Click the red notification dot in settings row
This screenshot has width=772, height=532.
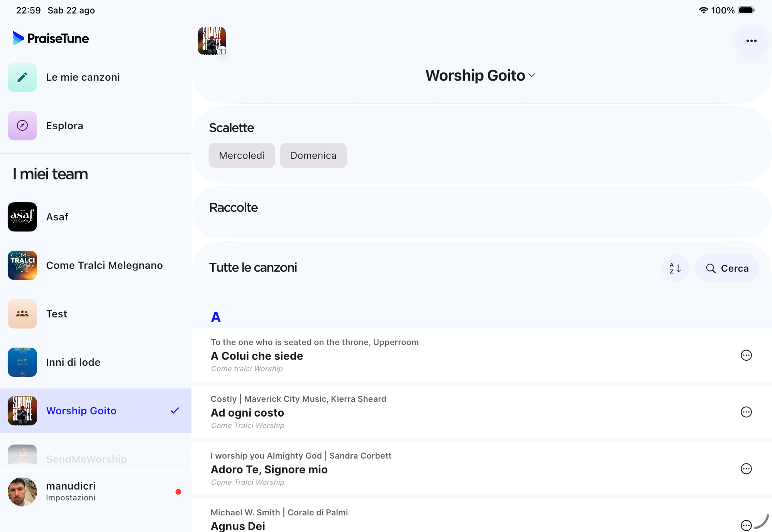click(x=178, y=491)
